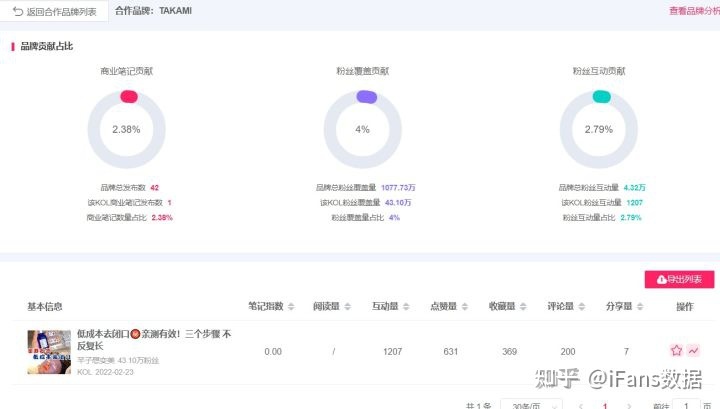This screenshot has width=720, height=409.
Task: Go to next page arrow in pagination
Action: click(628, 406)
